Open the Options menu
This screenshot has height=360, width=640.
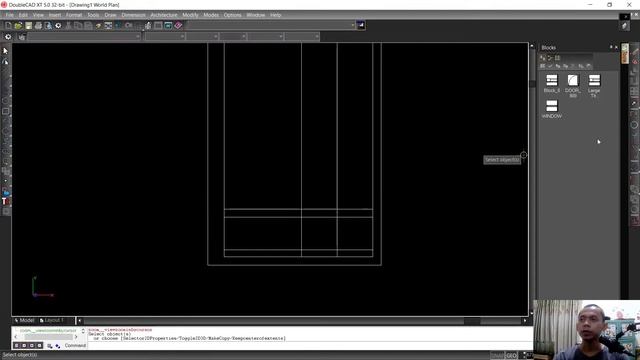(x=232, y=15)
